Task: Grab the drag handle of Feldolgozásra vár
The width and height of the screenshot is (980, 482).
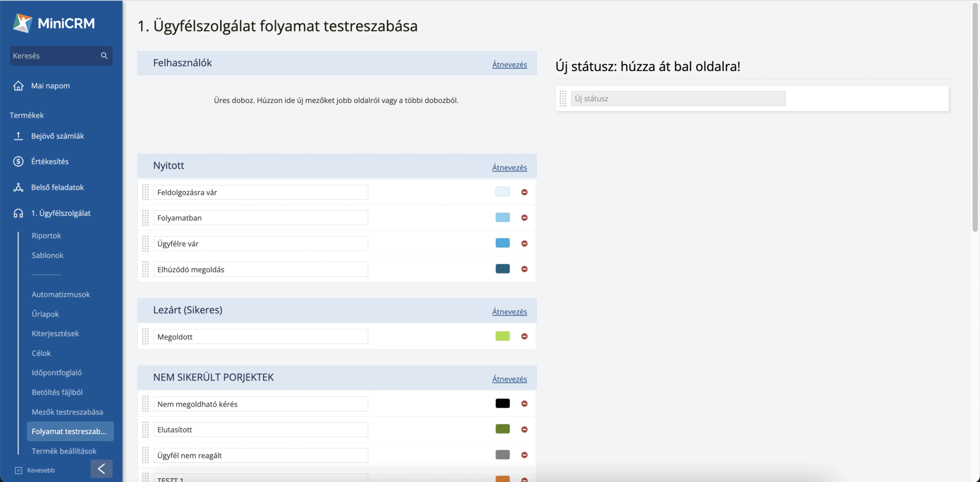Action: click(x=145, y=192)
